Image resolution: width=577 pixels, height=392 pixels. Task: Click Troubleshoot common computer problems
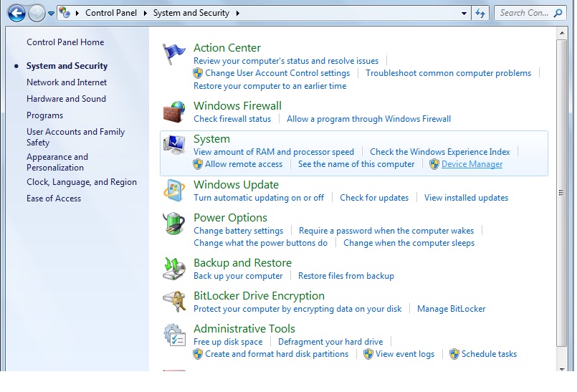coord(448,73)
